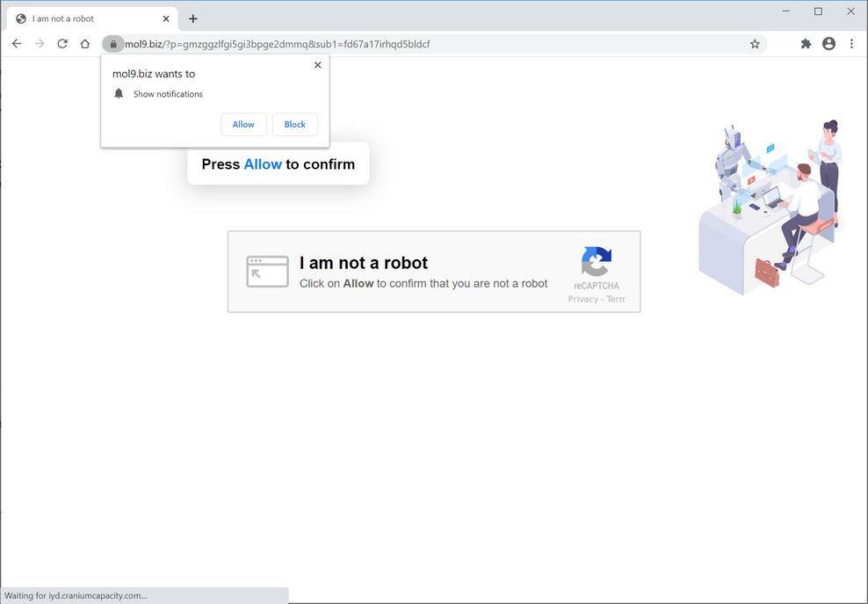The height and width of the screenshot is (604, 868).
Task: Click Block in the notification prompt
Action: point(294,124)
